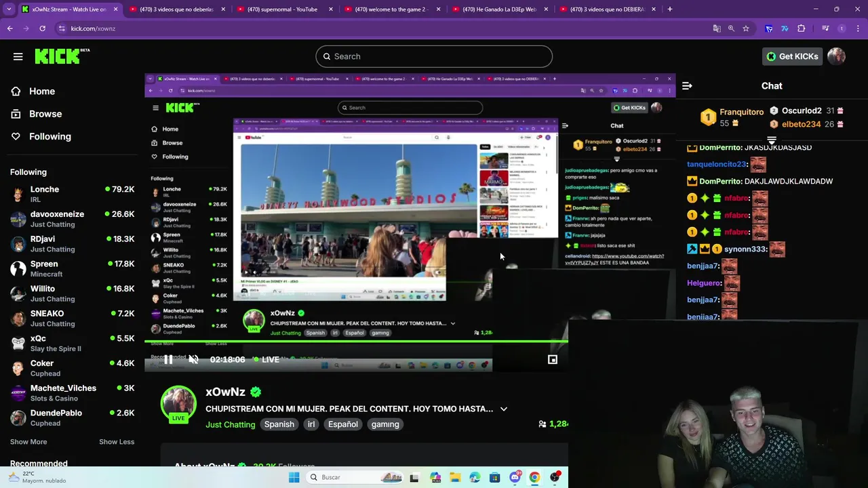
Task: Open the media control icon in toolbar
Action: tap(825, 28)
